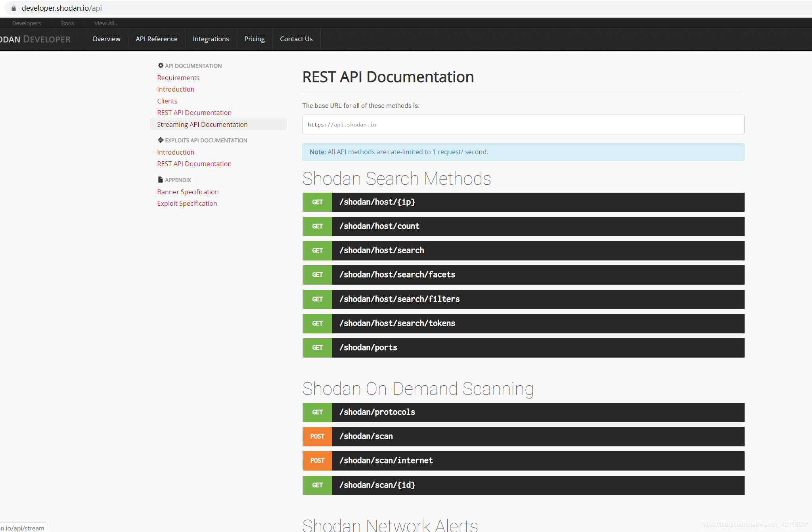Click the GET badge for /shodan/host/count
Screen dimensions: 812x532
coord(317,226)
